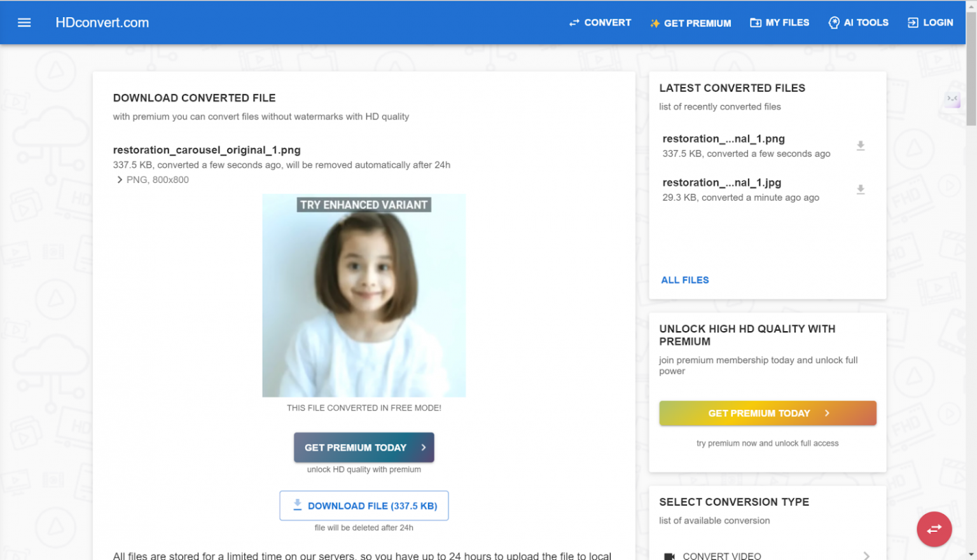The image size is (977, 560).
Task: Open the All Files link
Action: (x=685, y=280)
